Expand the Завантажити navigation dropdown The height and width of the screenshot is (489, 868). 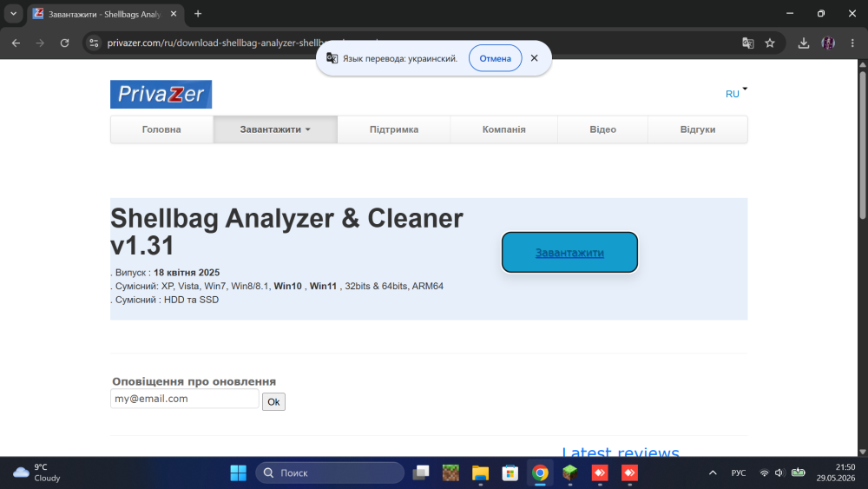point(275,129)
